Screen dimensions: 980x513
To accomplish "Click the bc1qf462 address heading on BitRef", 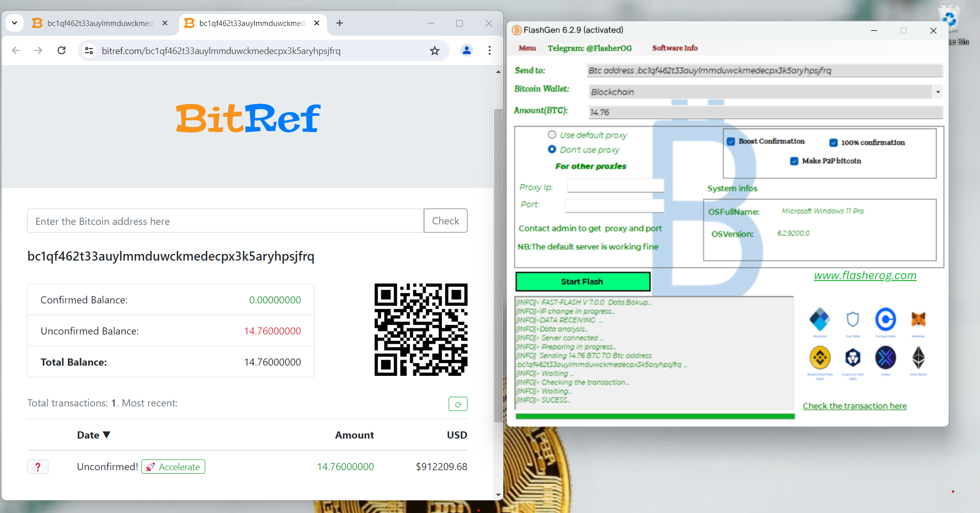I will pos(170,256).
